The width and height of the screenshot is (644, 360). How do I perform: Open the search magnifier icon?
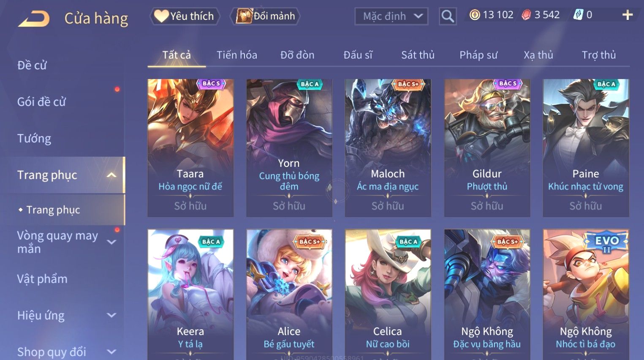[x=448, y=16]
